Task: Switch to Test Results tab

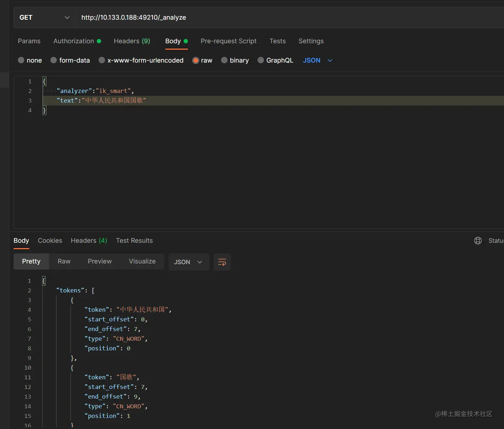Action: coord(134,241)
